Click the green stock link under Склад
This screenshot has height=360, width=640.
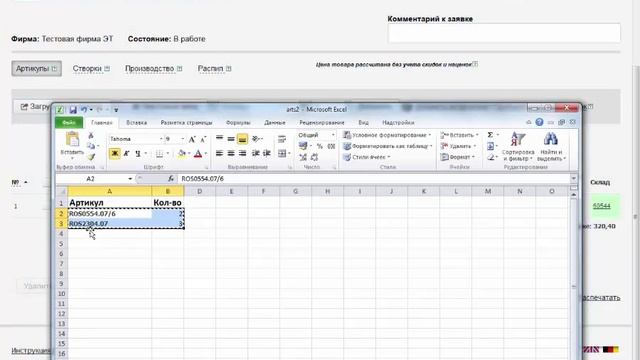pos(601,206)
